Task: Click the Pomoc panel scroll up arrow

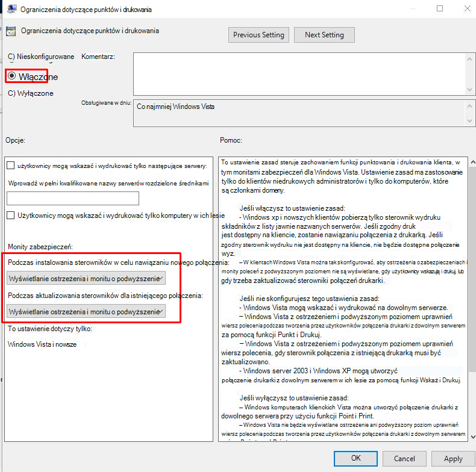Action: pyautogui.click(x=472, y=163)
